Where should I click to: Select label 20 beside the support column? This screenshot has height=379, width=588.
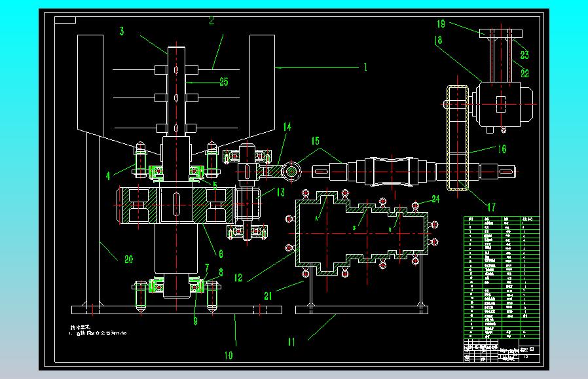[x=128, y=259]
